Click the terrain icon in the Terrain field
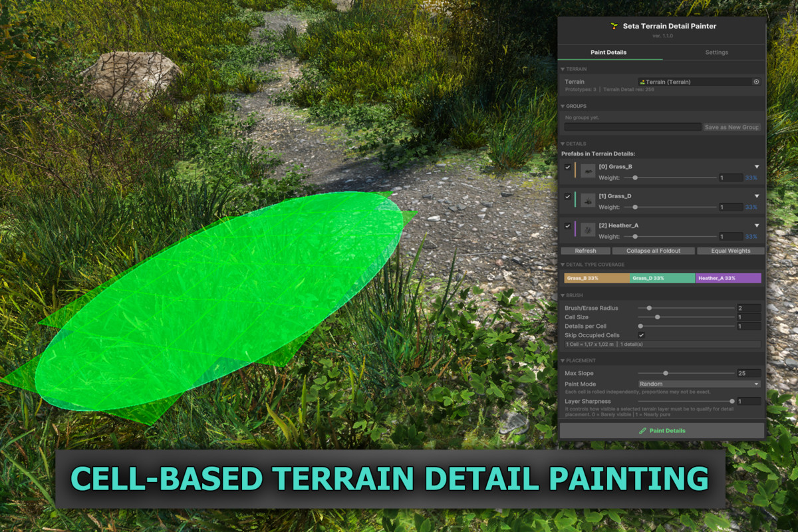This screenshot has width=798, height=532. (643, 82)
